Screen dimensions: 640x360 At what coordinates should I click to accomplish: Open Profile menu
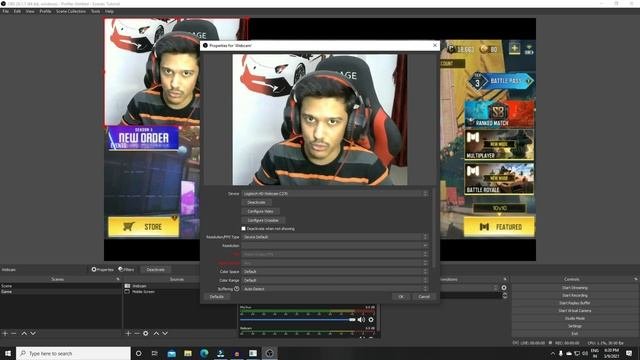45,11
